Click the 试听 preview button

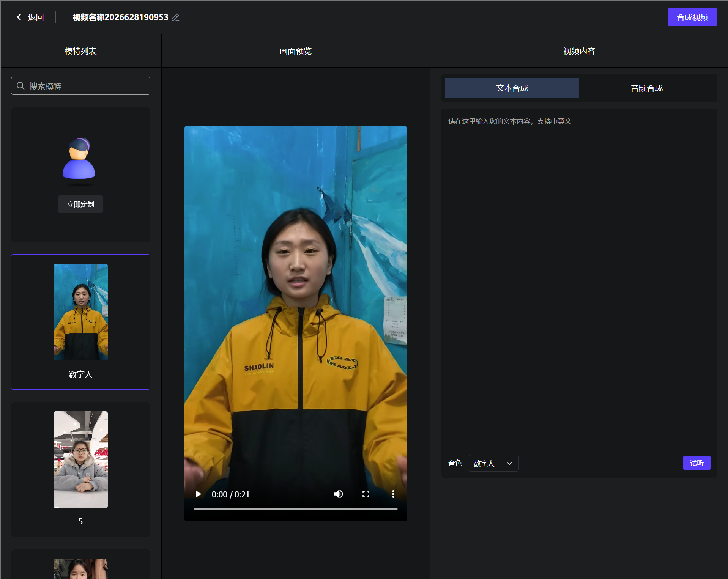click(696, 463)
